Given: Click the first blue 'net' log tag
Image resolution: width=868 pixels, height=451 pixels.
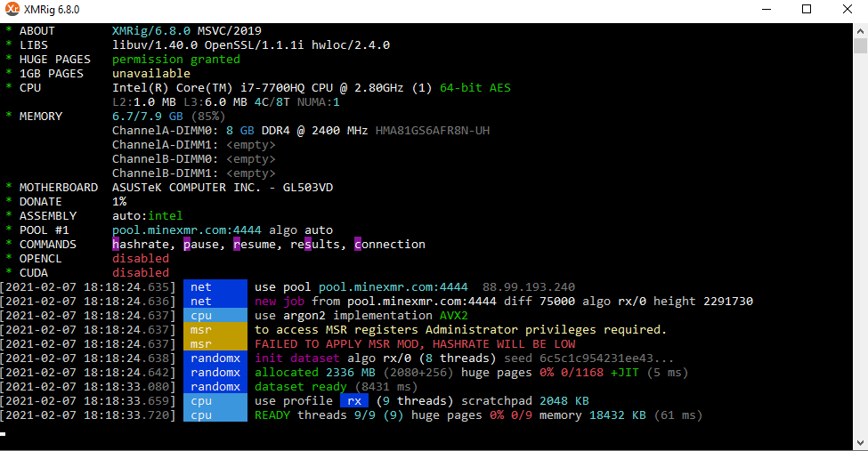Looking at the screenshot, I should point(215,286).
